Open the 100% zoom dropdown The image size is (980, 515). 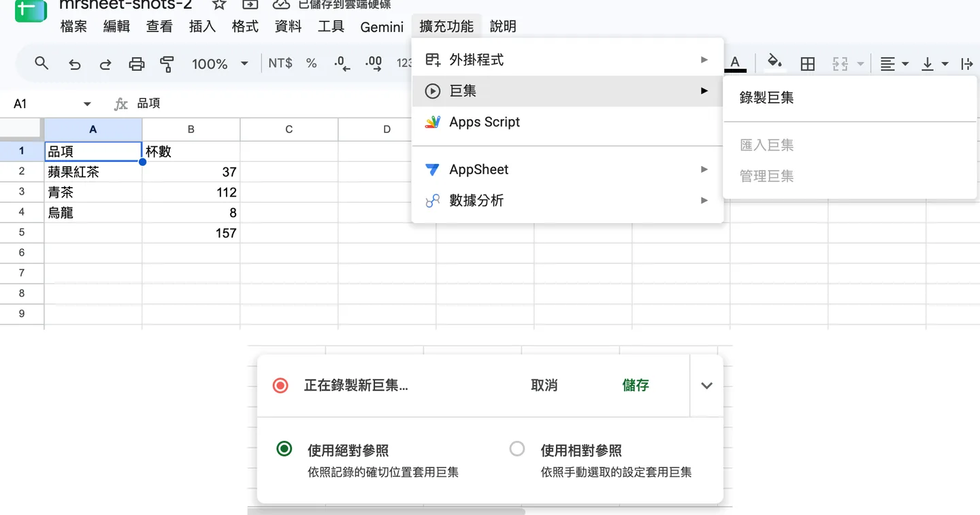point(220,64)
